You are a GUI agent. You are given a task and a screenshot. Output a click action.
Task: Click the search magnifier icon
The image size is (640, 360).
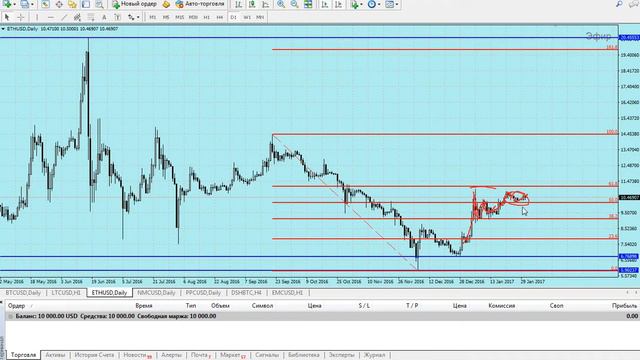click(x=619, y=4)
